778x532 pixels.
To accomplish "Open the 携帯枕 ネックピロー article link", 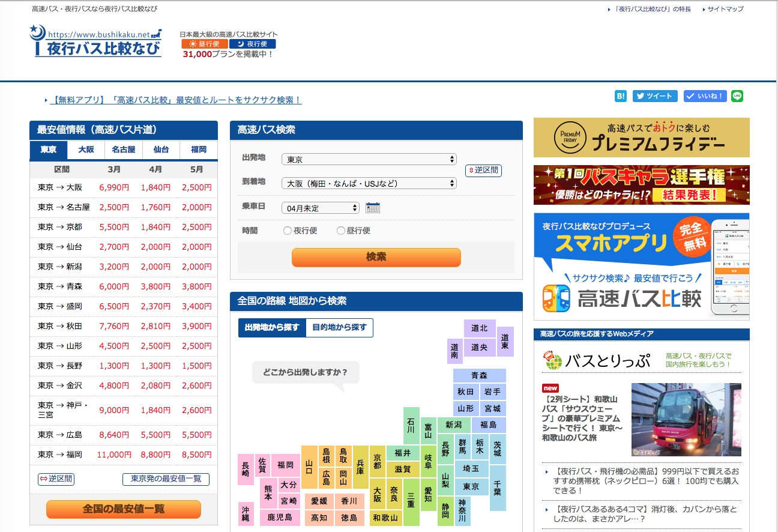I will tap(646, 481).
